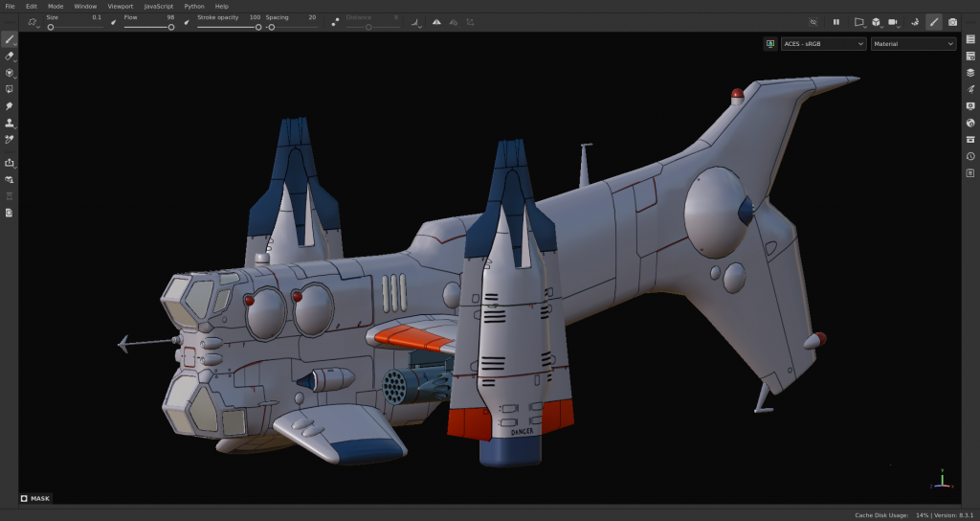The width and height of the screenshot is (980, 521).
Task: Open the tool Properties panel icon
Action: (970, 89)
